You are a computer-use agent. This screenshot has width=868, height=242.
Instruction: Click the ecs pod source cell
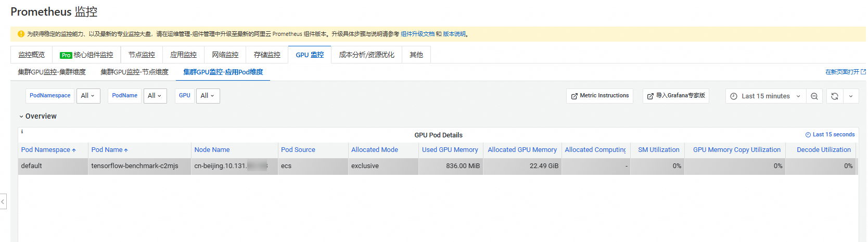coord(313,167)
